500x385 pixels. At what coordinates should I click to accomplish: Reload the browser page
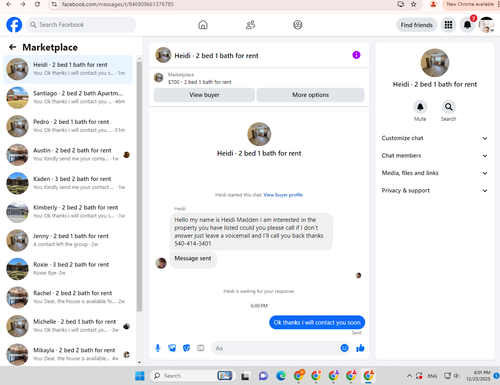[x=37, y=4]
